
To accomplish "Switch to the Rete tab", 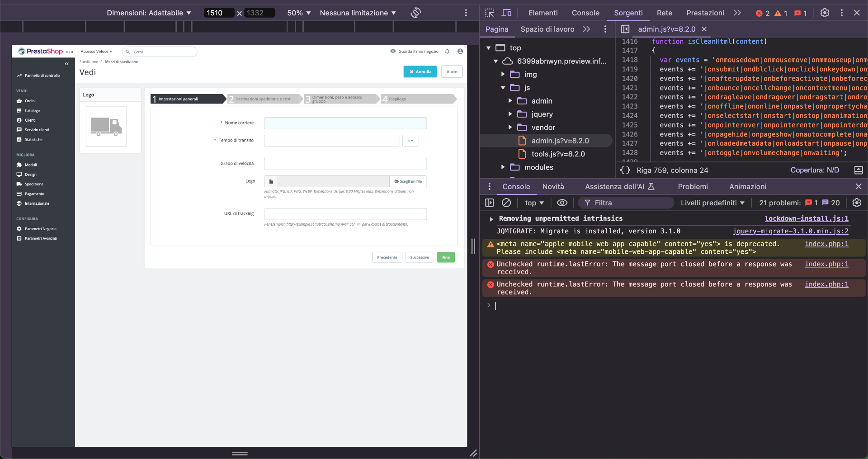I will 664,13.
